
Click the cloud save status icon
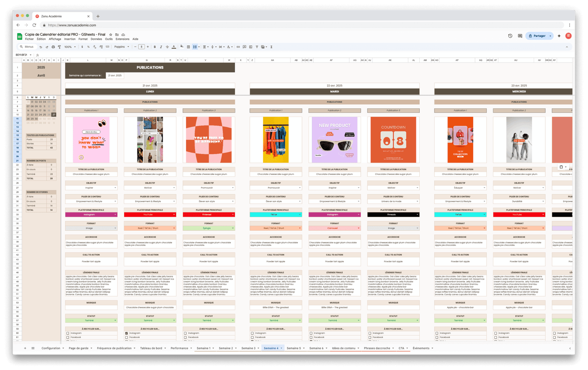tap(123, 35)
